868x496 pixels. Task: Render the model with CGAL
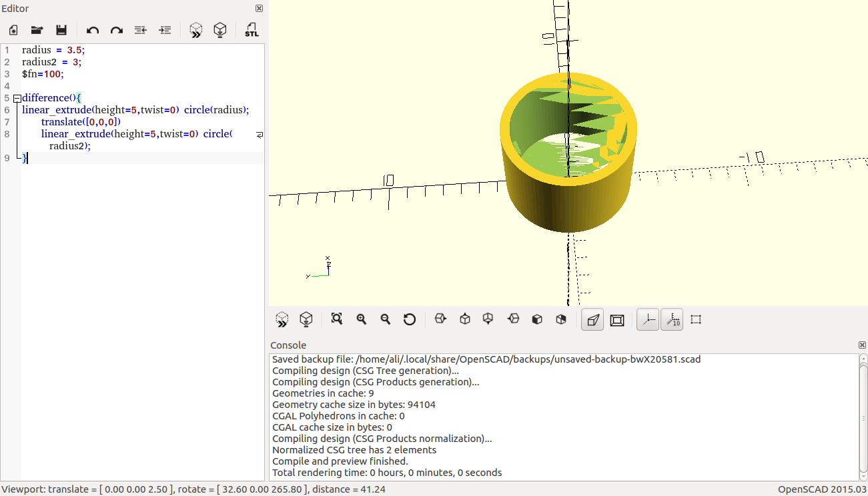point(220,30)
